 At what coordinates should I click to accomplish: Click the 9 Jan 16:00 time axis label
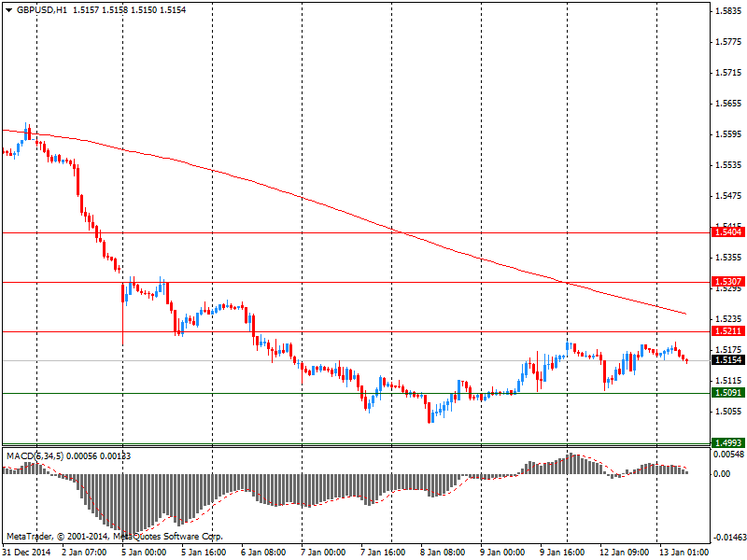click(562, 553)
